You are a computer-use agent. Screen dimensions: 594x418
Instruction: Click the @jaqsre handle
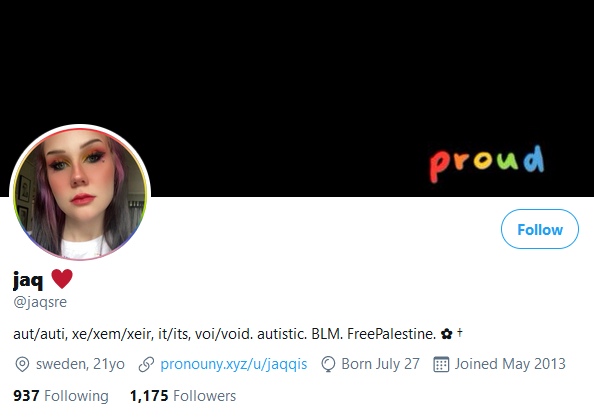(40, 302)
